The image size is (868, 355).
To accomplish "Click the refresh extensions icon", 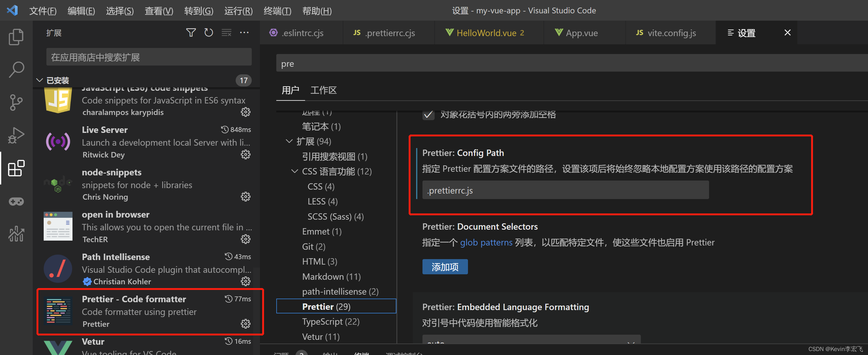I will click(x=209, y=33).
